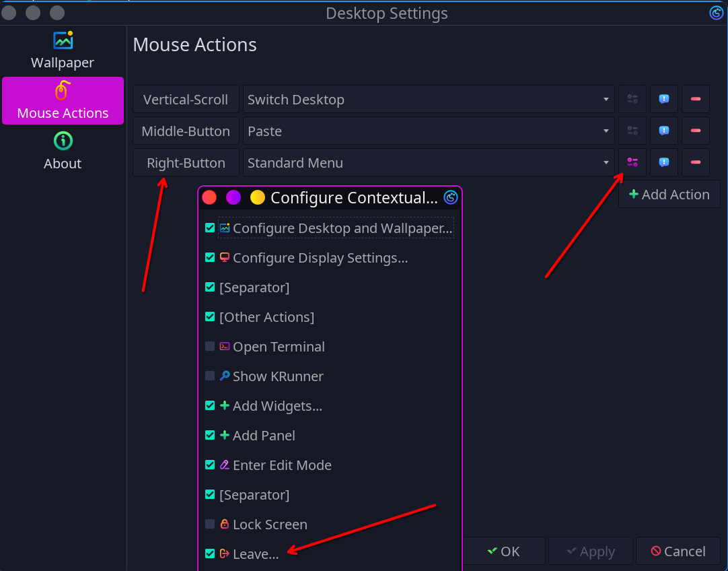Viewport: 728px width, 571px height.
Task: Uncheck the Leave... menu entry
Action: click(x=210, y=553)
